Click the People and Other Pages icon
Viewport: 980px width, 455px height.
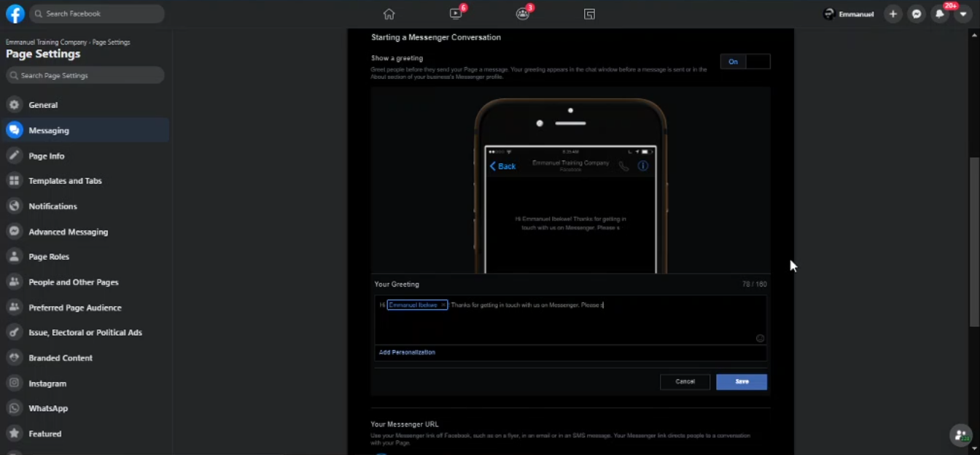point(14,282)
